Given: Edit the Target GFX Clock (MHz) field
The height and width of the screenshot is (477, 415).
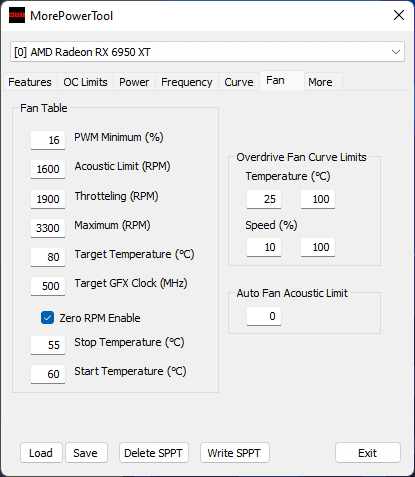Looking at the screenshot, I should (48, 286).
